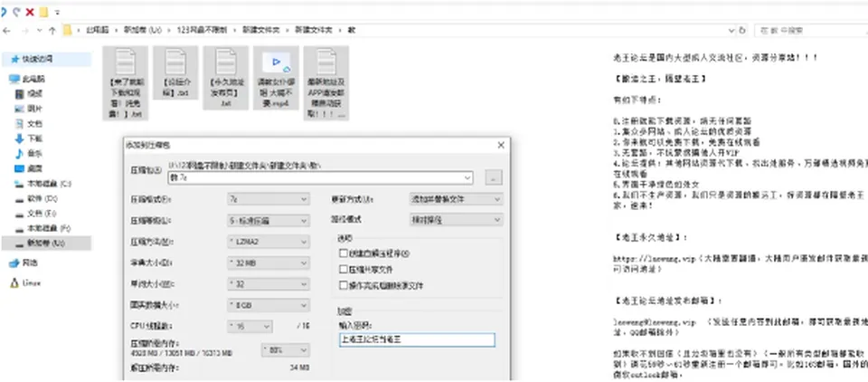This screenshot has height=382, width=868.
Task: Enable the 创建自释放程序 checkbox
Action: coord(344,253)
